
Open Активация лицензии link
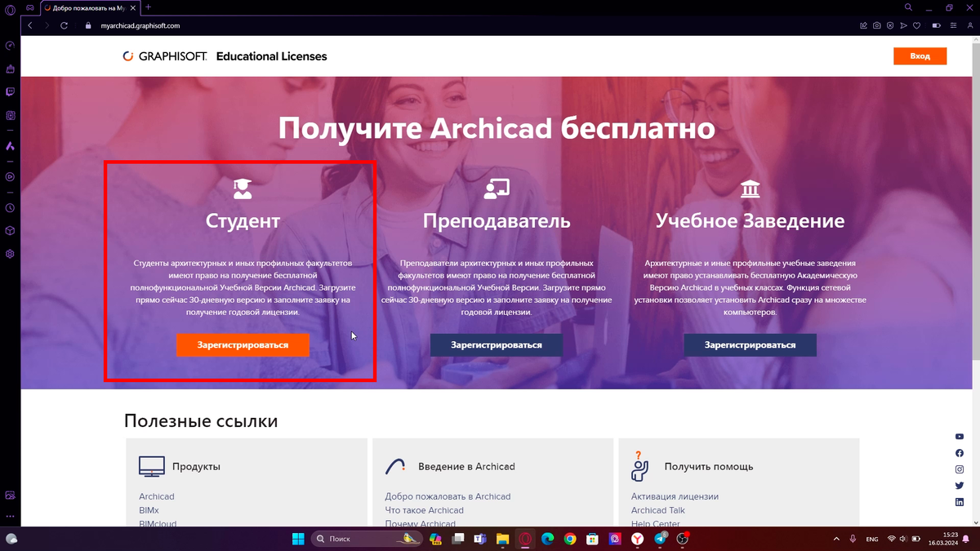[x=675, y=496]
